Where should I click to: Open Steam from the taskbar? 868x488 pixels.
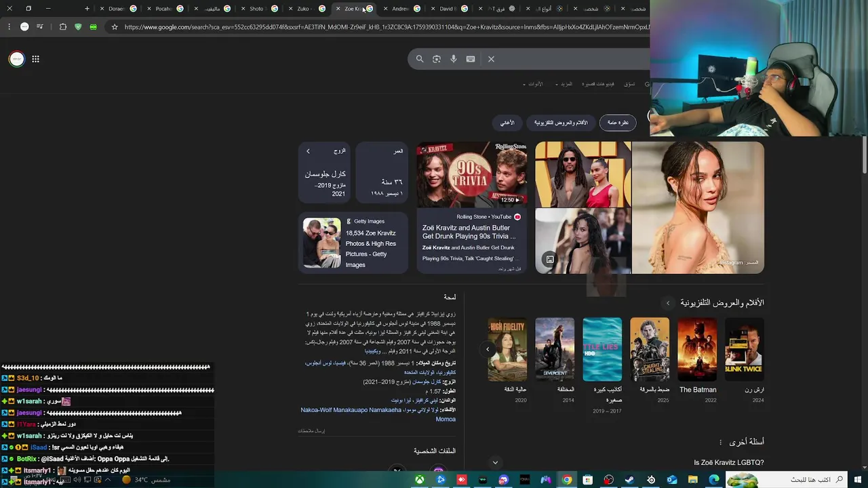tap(630, 480)
